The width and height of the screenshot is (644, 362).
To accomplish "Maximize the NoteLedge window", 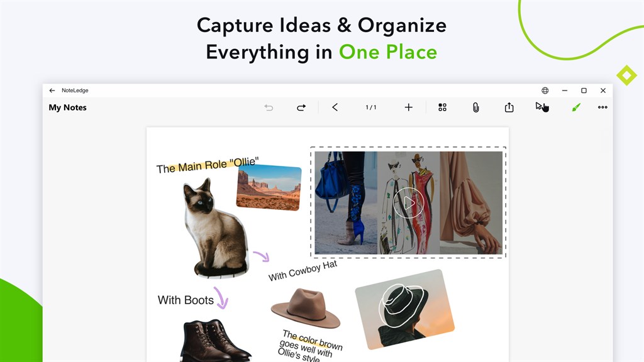I will coord(584,90).
